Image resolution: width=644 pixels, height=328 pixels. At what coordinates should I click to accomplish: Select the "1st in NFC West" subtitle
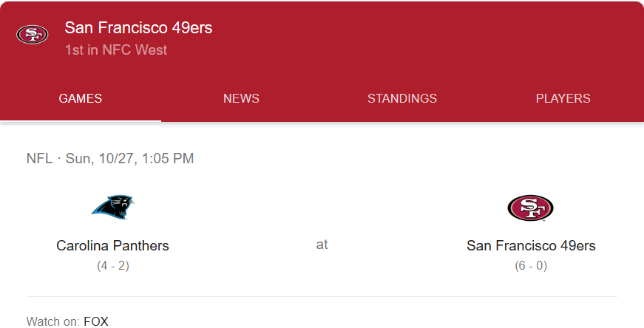click(x=115, y=50)
